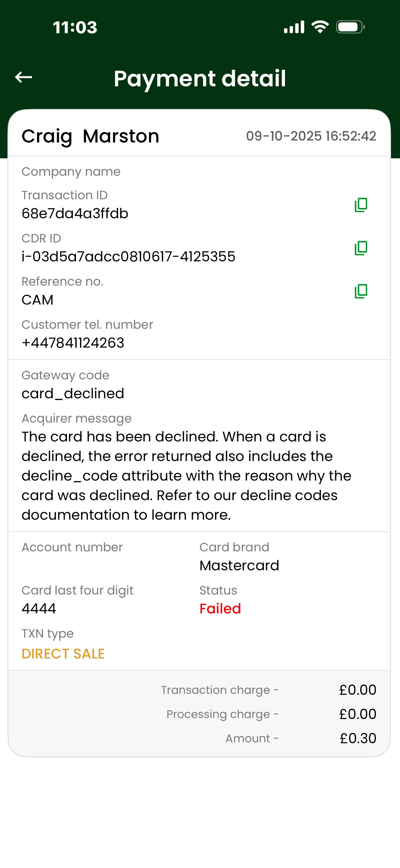Tap the battery status icon

[350, 27]
